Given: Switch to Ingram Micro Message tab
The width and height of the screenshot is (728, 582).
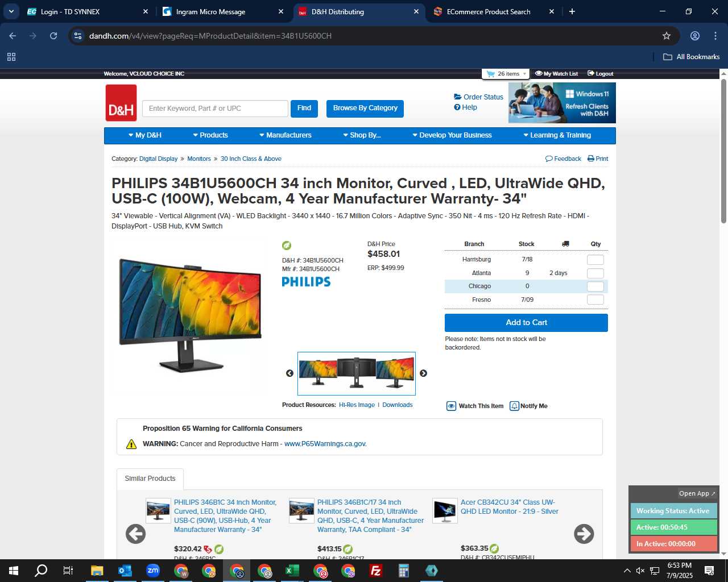Looking at the screenshot, I should (x=223, y=11).
